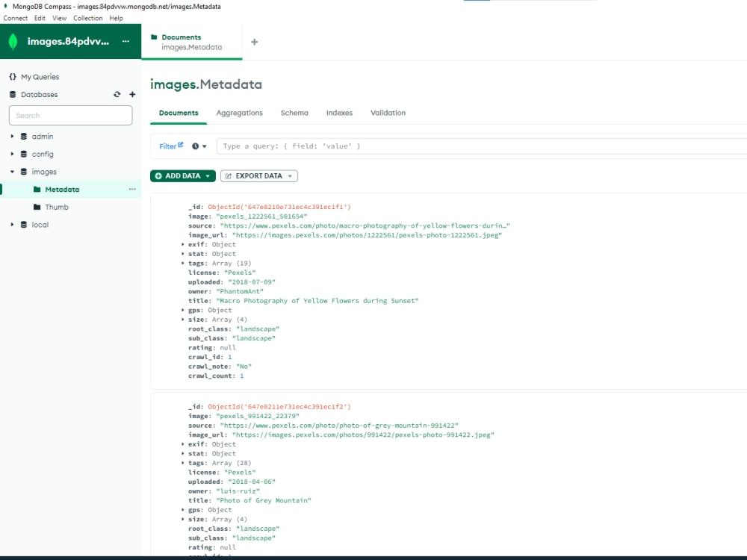
Task: Click the Metadata collection folder icon
Action: point(37,189)
